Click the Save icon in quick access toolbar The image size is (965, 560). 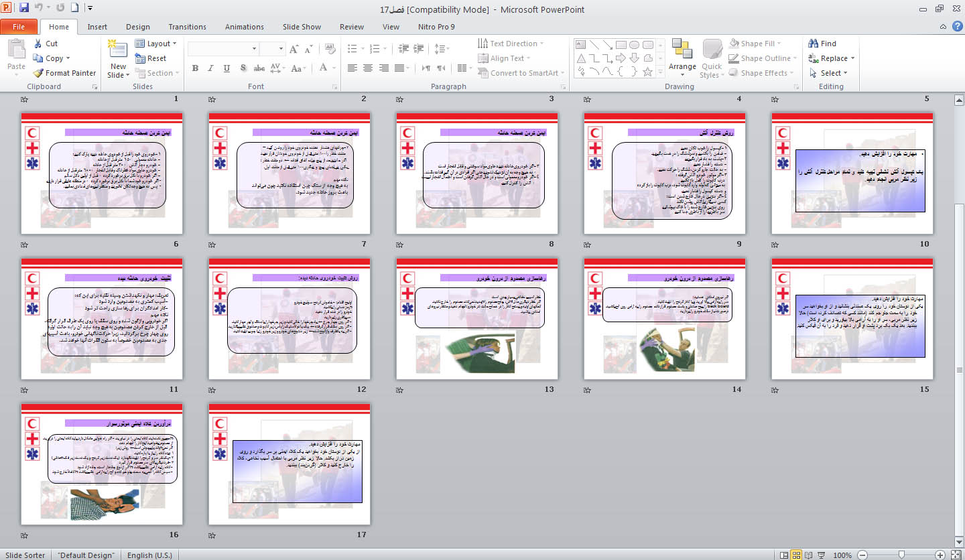[24, 9]
